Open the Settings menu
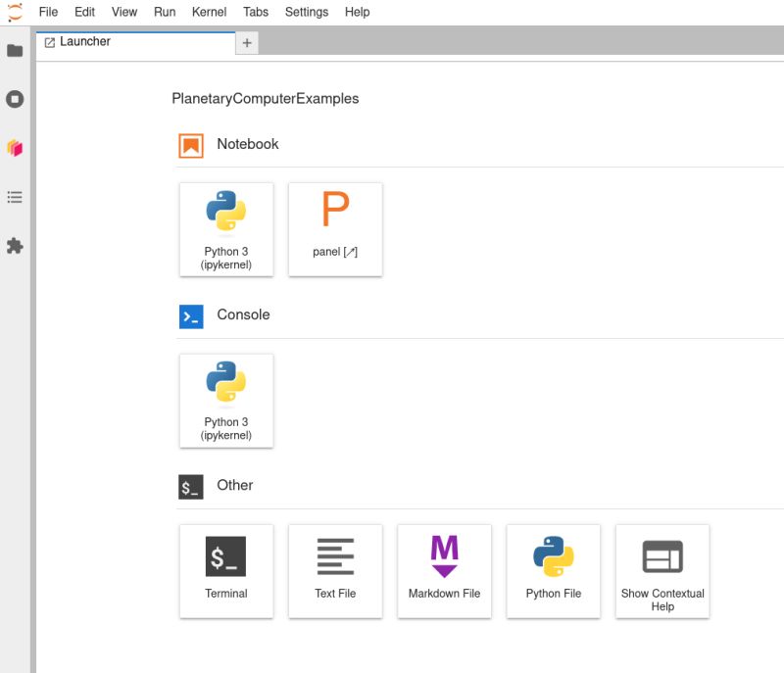Viewport: 784px width, 673px height. point(307,12)
